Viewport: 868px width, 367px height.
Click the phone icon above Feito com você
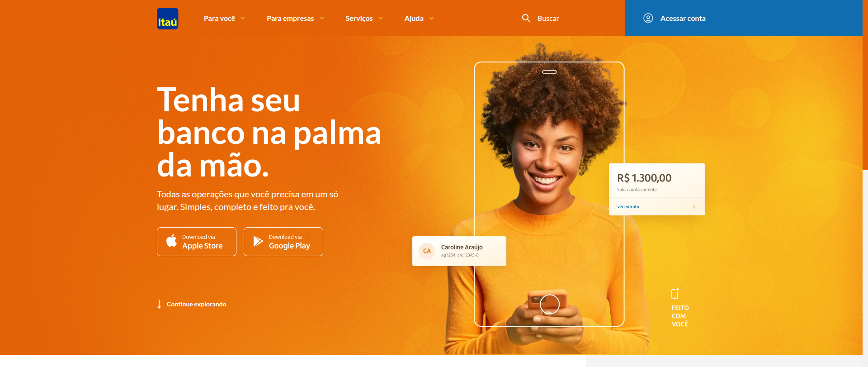[x=675, y=294]
